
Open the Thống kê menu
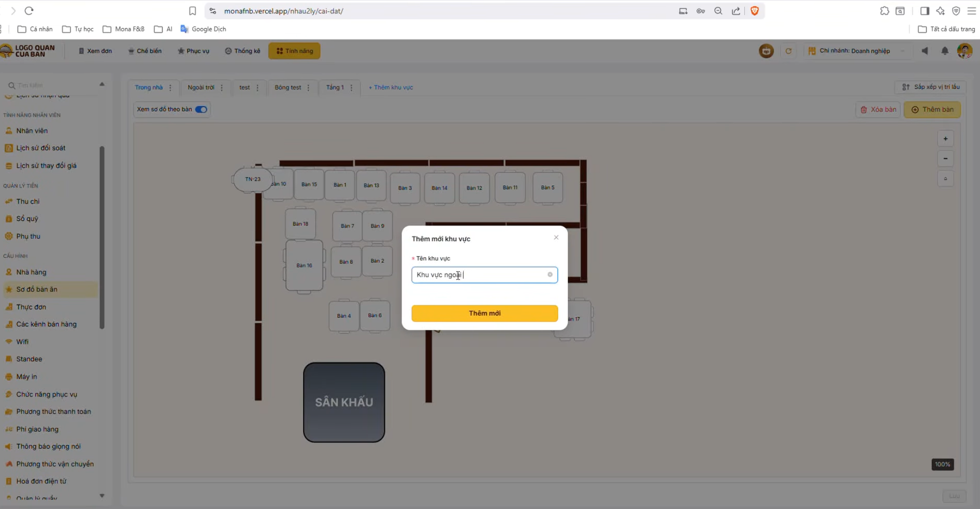tap(243, 51)
